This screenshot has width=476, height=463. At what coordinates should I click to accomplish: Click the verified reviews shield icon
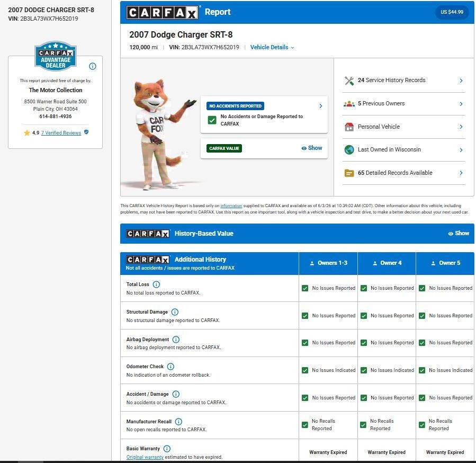86,132
